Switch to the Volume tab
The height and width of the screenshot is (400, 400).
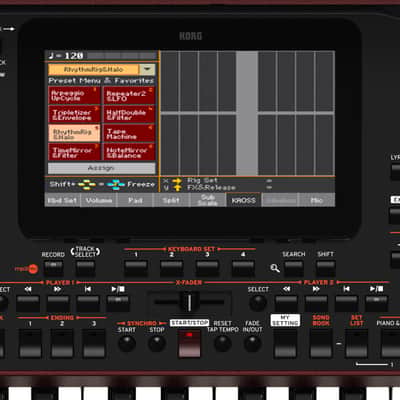tap(99, 200)
